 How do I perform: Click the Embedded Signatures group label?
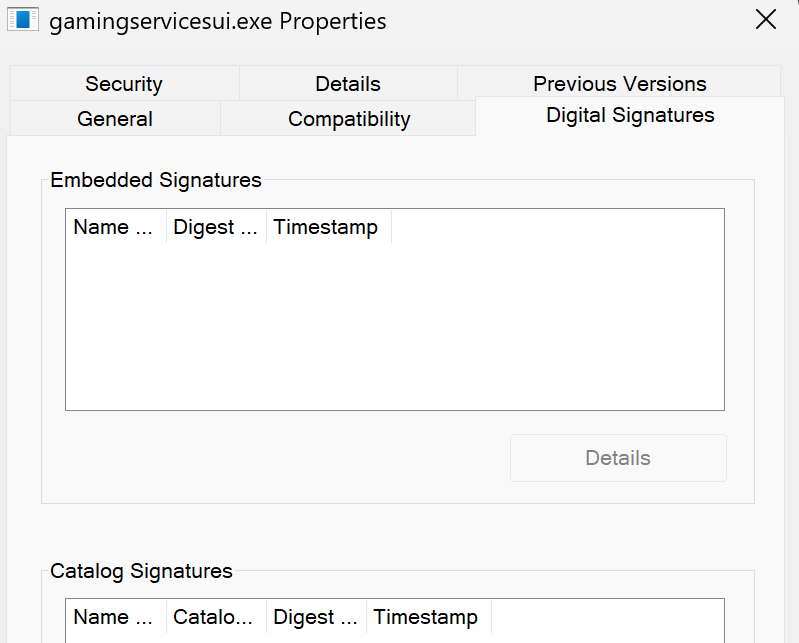click(x=156, y=180)
